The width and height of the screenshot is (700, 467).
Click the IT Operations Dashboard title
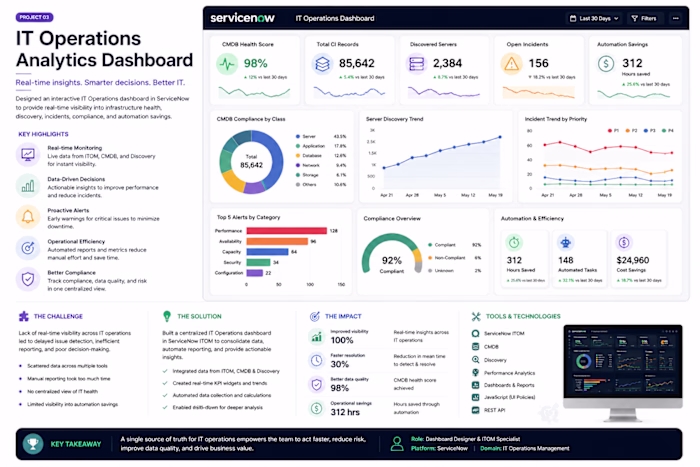[335, 18]
